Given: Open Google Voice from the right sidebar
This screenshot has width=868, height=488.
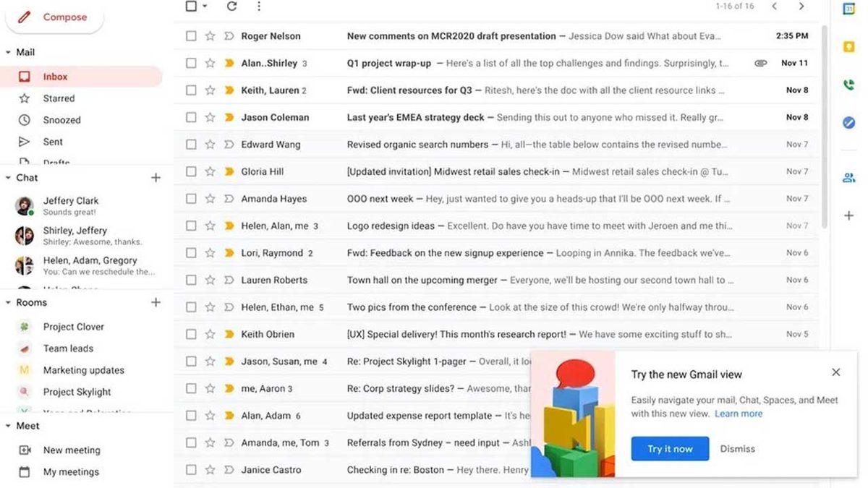Looking at the screenshot, I should (849, 85).
